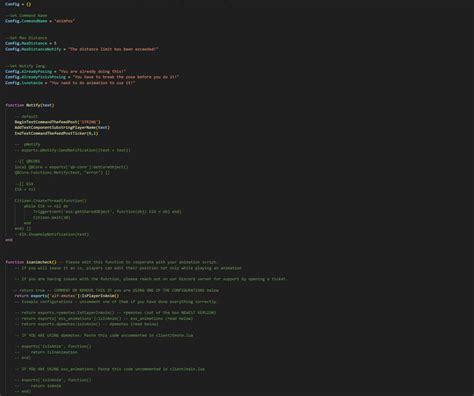Click the 'function Notify(text)' declaration

pyautogui.click(x=30, y=105)
